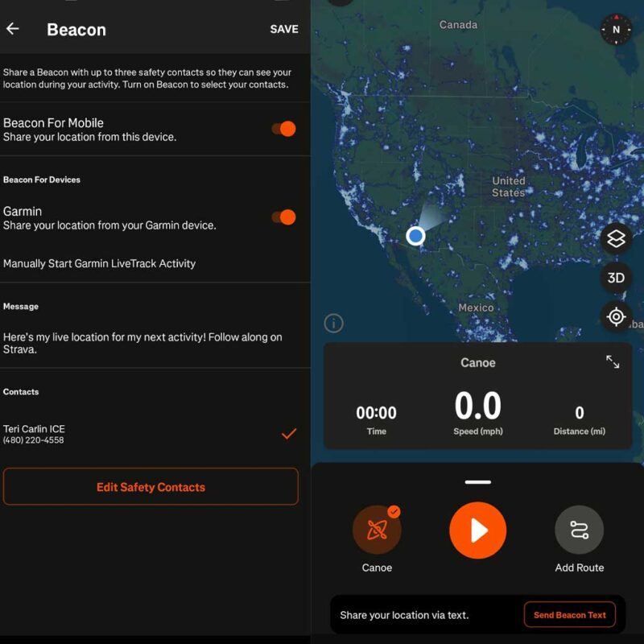The image size is (644, 644).
Task: Tap the back arrow on Beacon screen
Action: coord(13,29)
